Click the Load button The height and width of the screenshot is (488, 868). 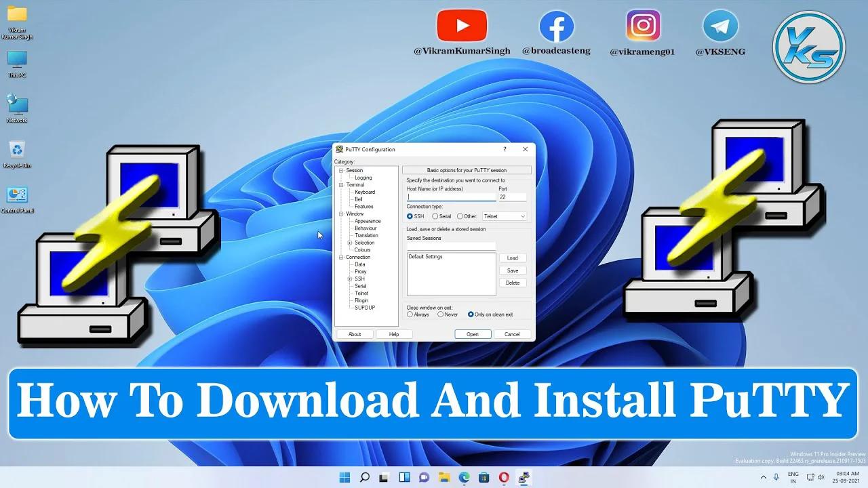click(x=513, y=258)
